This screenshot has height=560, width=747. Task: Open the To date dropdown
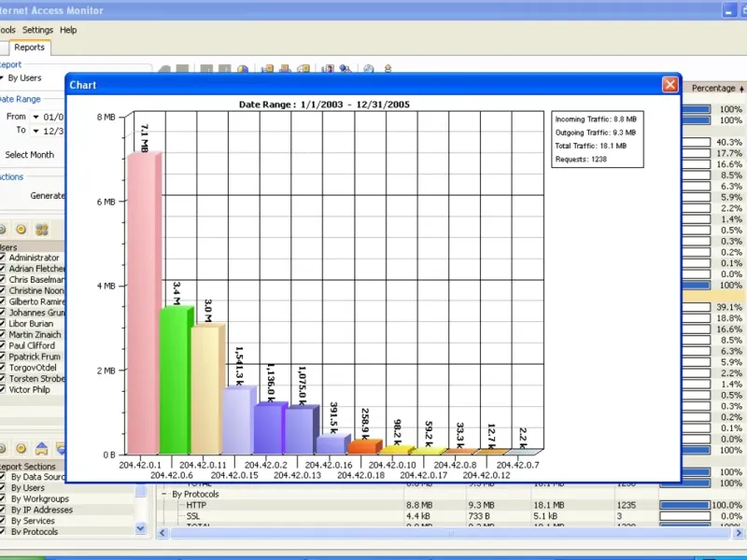(x=35, y=131)
